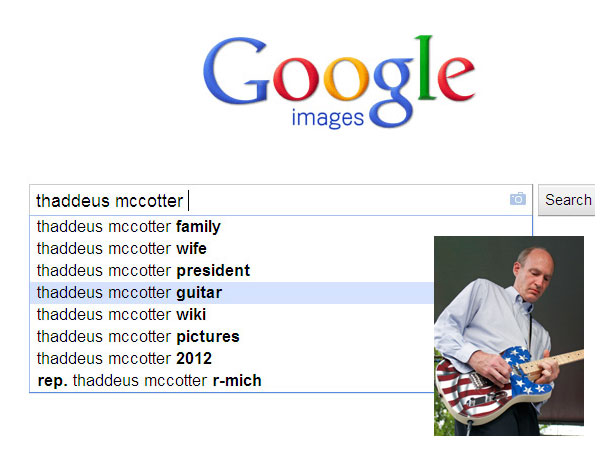Click the blue "images" label under the logo
This screenshot has width=600, height=450.
pos(325,121)
